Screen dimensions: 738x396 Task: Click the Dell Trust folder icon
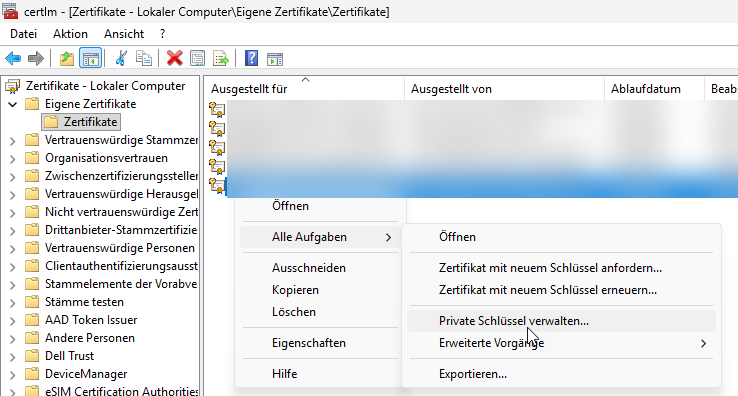pyautogui.click(x=32, y=356)
